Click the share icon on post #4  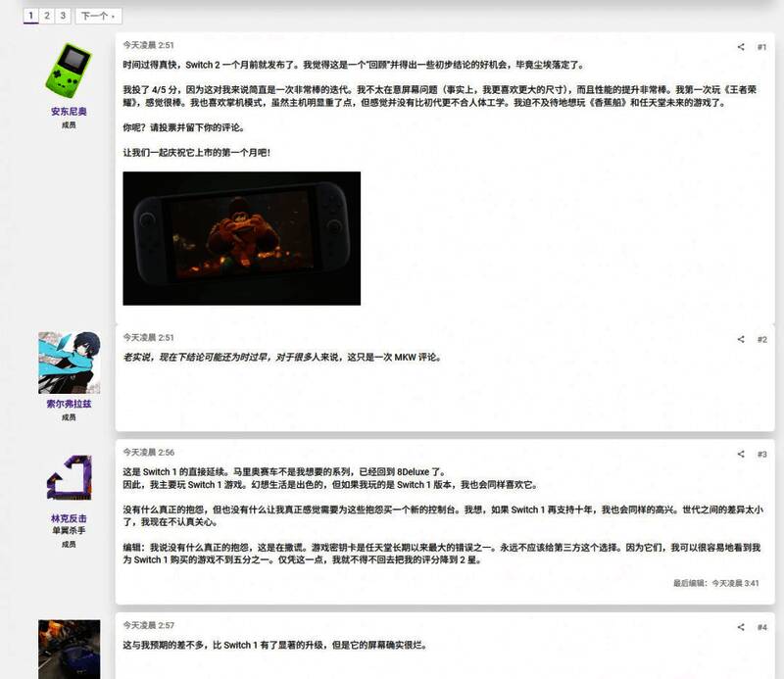click(x=741, y=626)
